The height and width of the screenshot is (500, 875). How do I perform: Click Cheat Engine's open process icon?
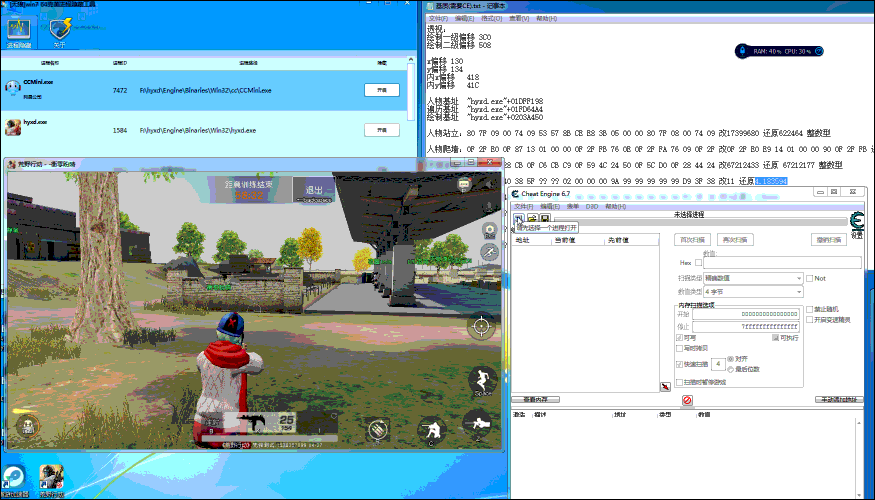click(x=519, y=218)
